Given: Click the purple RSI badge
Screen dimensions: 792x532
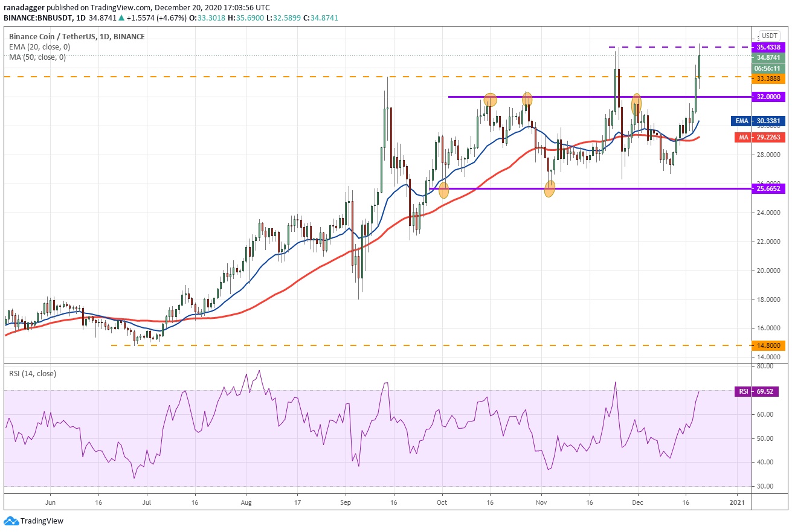Looking at the screenshot, I should click(x=743, y=392).
